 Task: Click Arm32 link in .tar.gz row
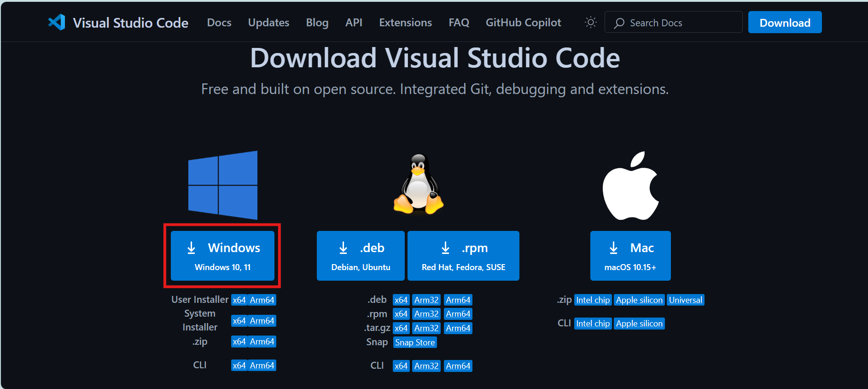coord(426,328)
